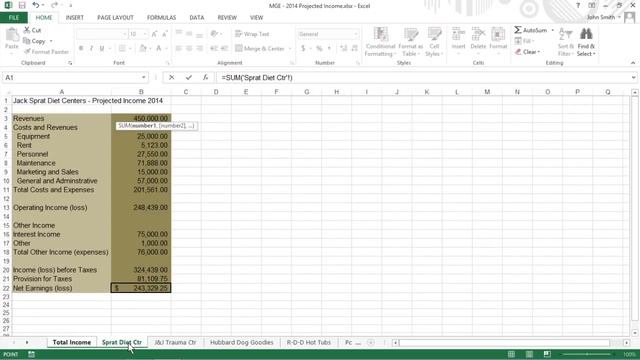The height and width of the screenshot is (360, 640).
Task: Toggle Underline formatting
Action: tap(102, 48)
